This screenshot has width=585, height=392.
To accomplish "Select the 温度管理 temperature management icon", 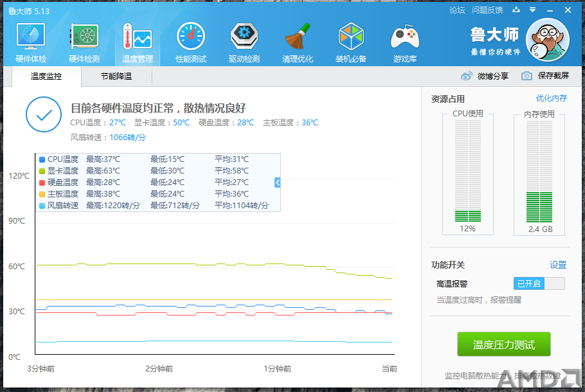I will (x=138, y=42).
